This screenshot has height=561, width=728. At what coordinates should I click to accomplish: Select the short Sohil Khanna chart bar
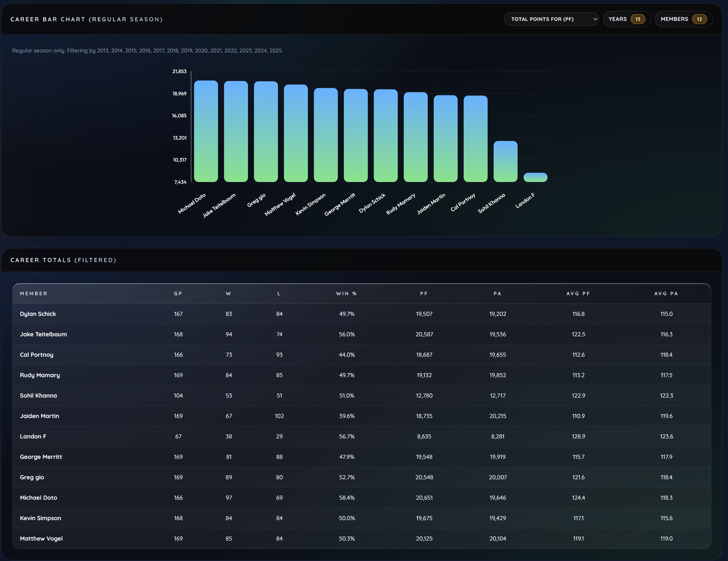tap(505, 161)
